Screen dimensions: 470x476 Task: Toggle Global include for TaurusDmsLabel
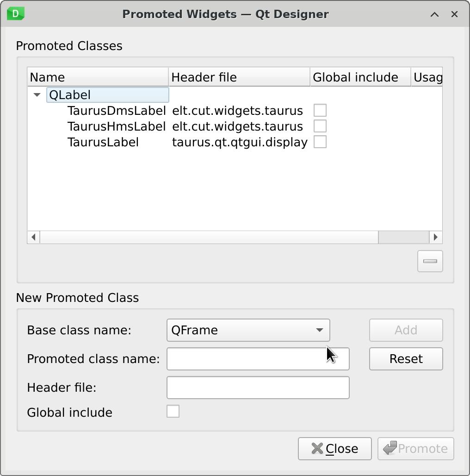tap(320, 110)
